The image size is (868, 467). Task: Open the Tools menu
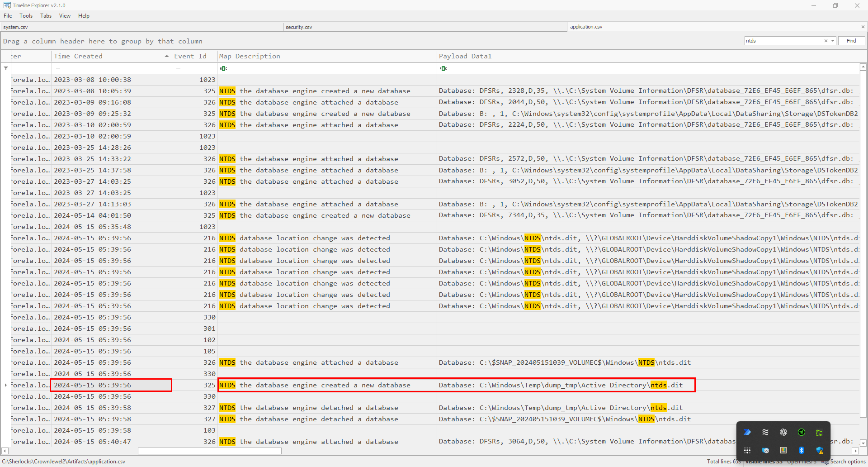(26, 16)
